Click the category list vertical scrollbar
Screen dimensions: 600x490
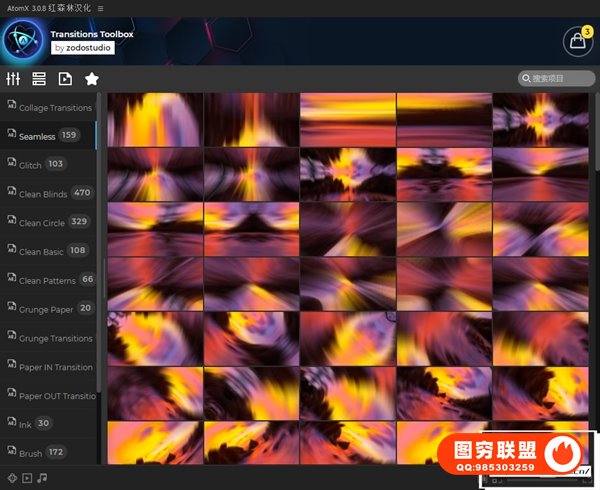tap(98, 250)
